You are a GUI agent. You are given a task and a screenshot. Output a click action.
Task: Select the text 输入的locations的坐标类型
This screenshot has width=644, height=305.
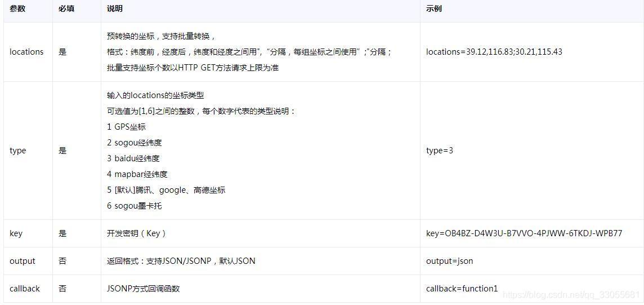click(x=155, y=95)
